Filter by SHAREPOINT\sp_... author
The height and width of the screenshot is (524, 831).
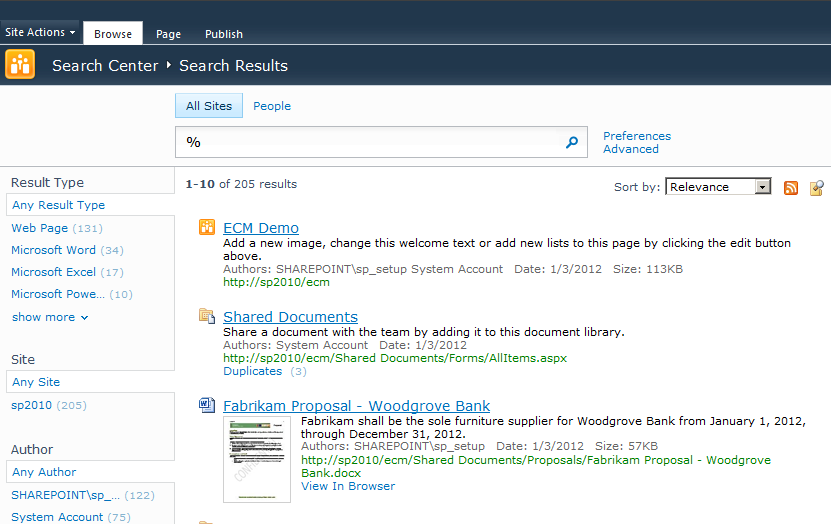(x=65, y=495)
